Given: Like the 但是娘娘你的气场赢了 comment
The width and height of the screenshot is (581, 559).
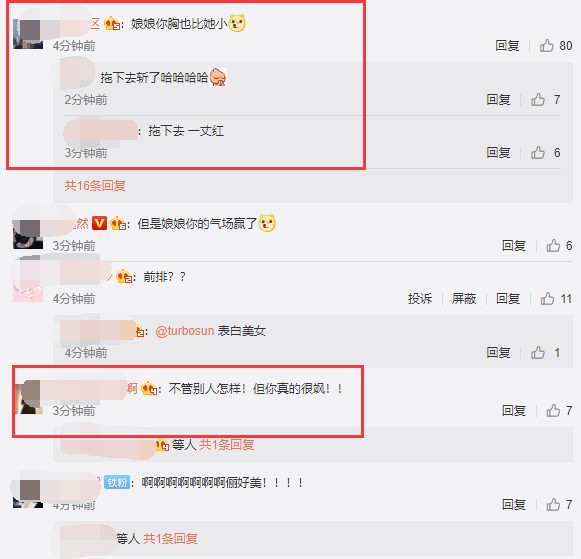Looking at the screenshot, I should [x=553, y=245].
